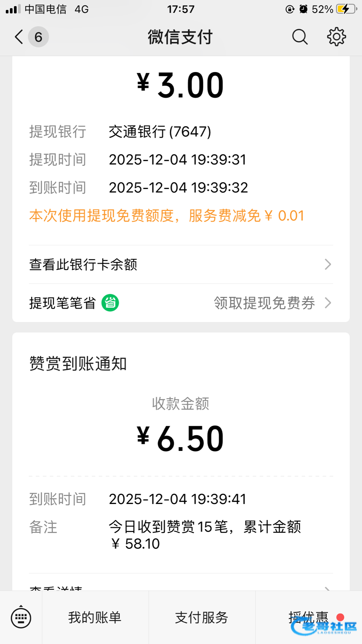Tap 领取提现免费券 link

(264, 303)
